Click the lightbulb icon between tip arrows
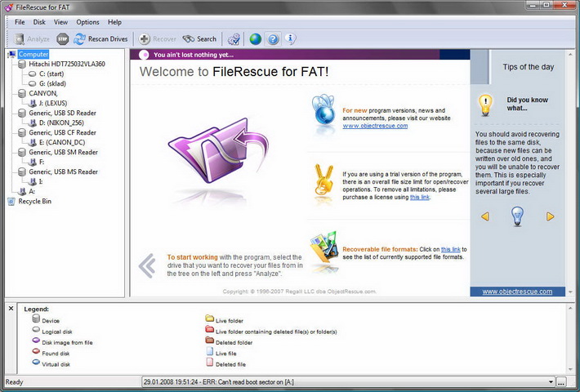The width and height of the screenshot is (580, 392). pyautogui.click(x=516, y=216)
